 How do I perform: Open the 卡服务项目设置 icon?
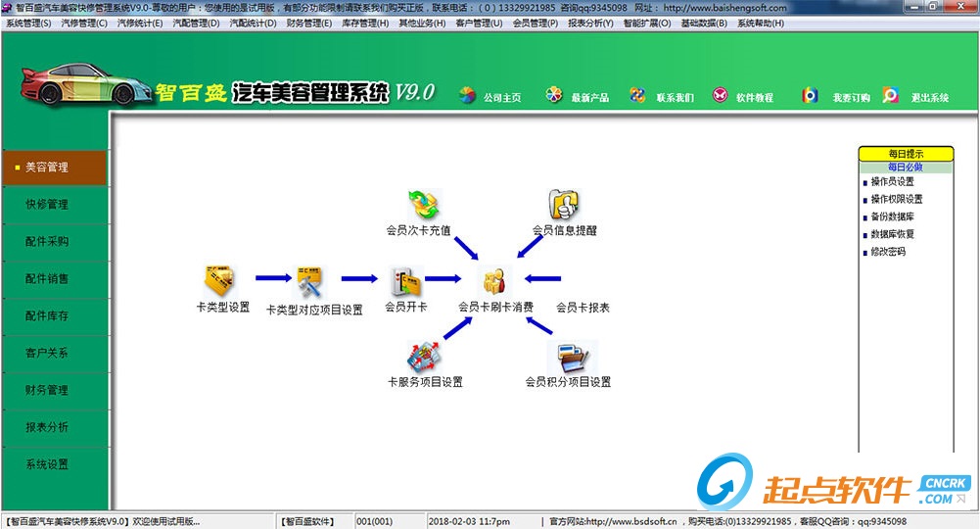[424, 356]
